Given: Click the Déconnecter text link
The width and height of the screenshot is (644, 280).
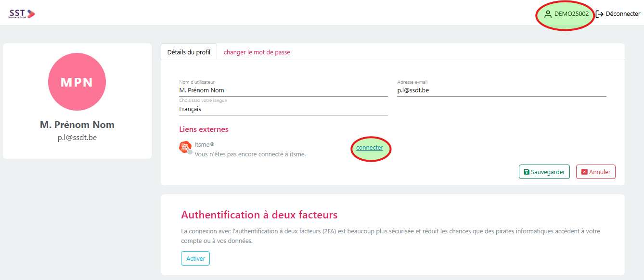Looking at the screenshot, I should click(623, 14).
